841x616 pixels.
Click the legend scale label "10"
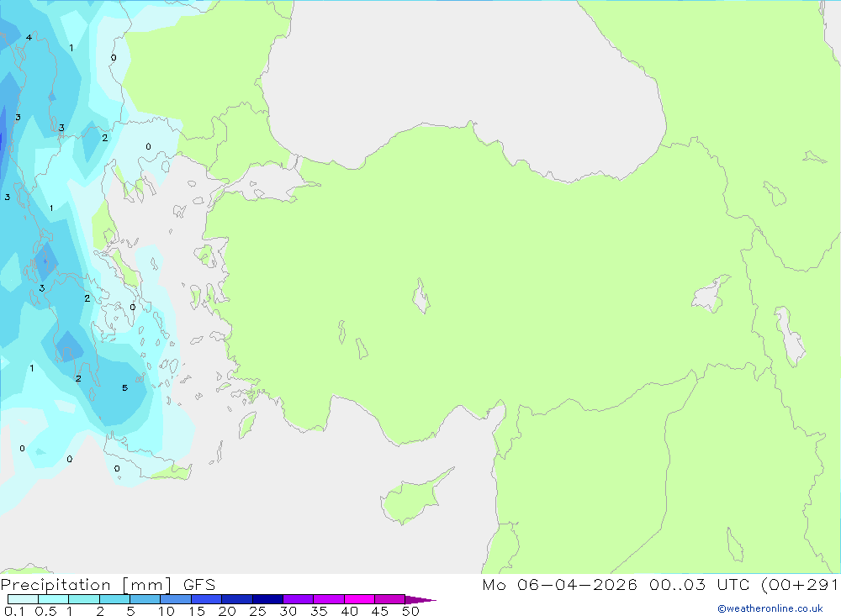point(167,611)
